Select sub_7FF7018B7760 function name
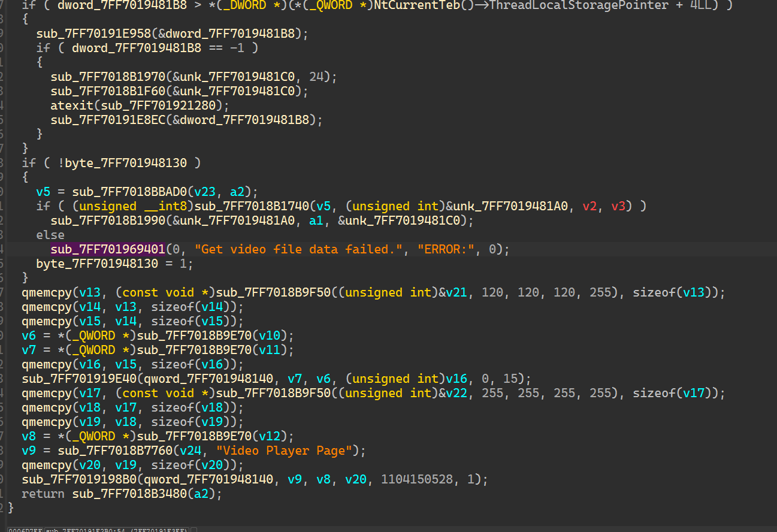This screenshot has width=777, height=532. 115,451
